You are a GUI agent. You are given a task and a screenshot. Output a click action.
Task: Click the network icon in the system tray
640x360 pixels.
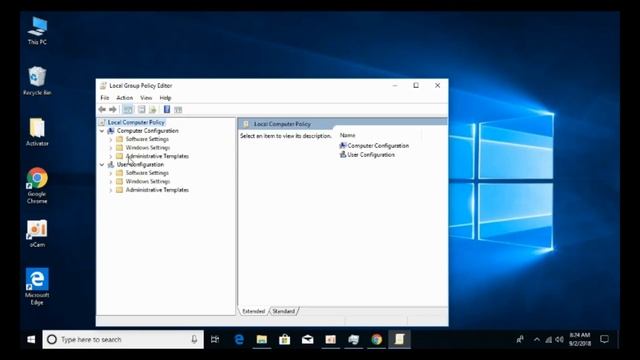[x=549, y=340]
